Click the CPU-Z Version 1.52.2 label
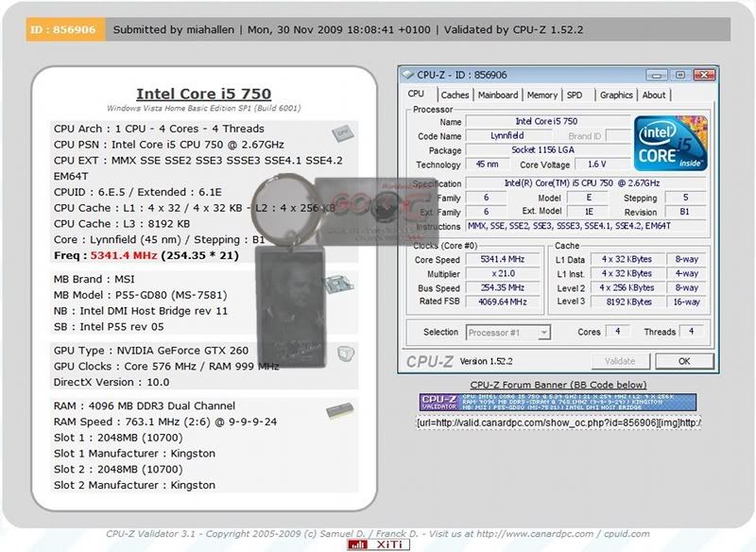 [x=486, y=362]
